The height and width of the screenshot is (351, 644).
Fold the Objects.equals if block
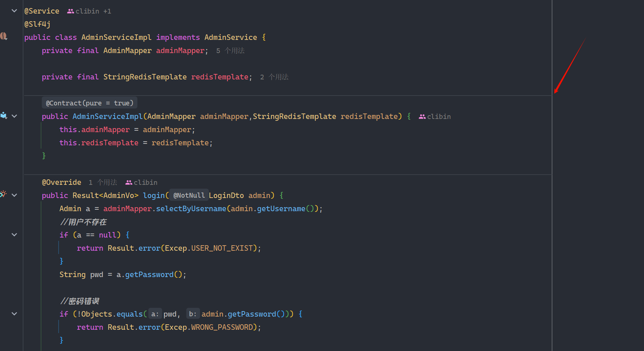pos(14,314)
